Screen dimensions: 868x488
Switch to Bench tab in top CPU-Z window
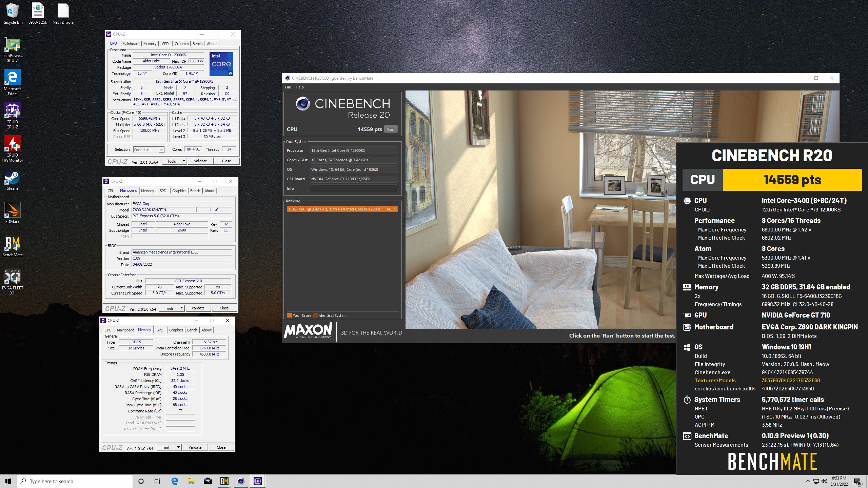tap(197, 44)
